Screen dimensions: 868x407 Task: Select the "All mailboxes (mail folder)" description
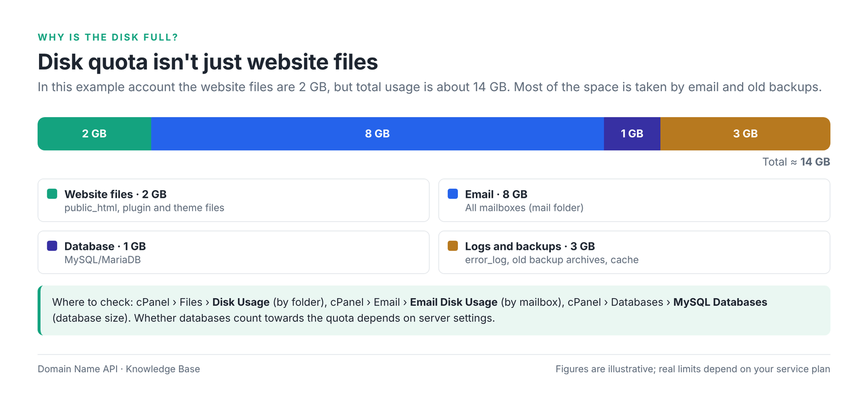click(524, 208)
